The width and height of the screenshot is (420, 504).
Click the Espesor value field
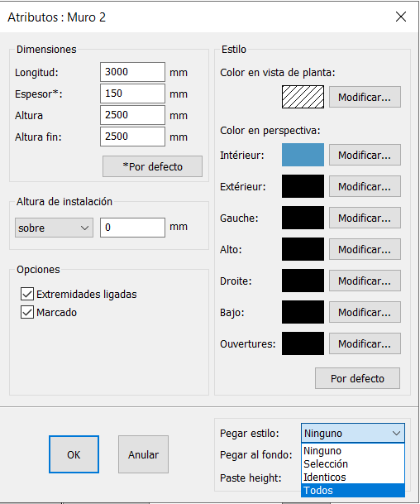[x=132, y=94]
